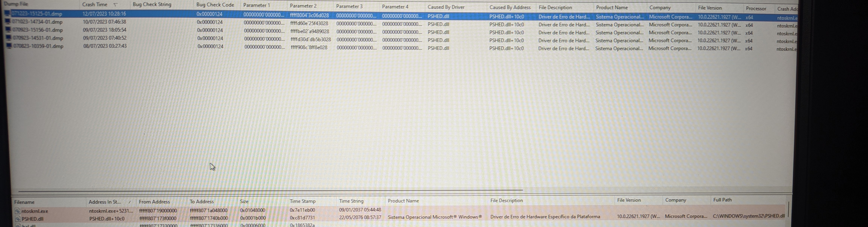Click the C:\WINDOWS\system32\PSHED.dll path cell

pyautogui.click(x=749, y=216)
